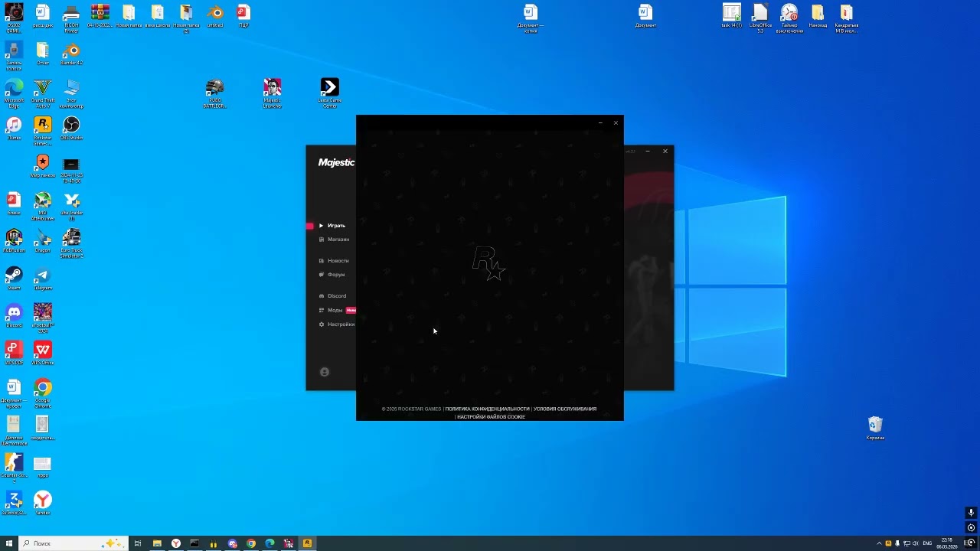Select Euro Truck Simulator 2 desktop icon
Viewport: 980px width, 551px height.
[71, 243]
